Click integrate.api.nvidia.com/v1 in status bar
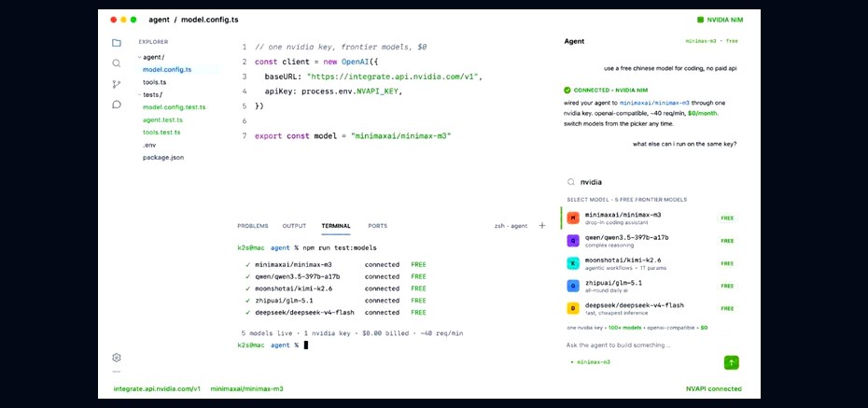The image size is (868, 408). [157, 388]
